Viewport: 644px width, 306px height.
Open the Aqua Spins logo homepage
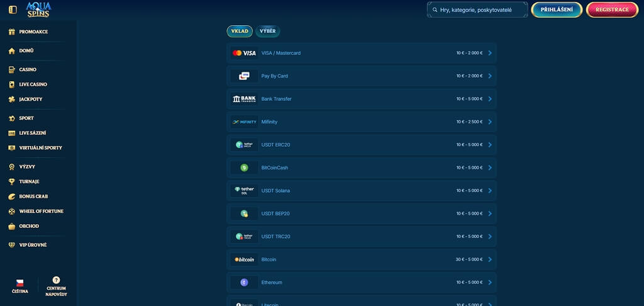tap(38, 9)
